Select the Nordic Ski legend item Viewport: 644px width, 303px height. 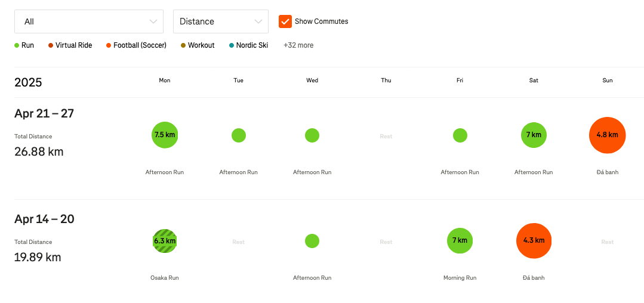point(248,45)
